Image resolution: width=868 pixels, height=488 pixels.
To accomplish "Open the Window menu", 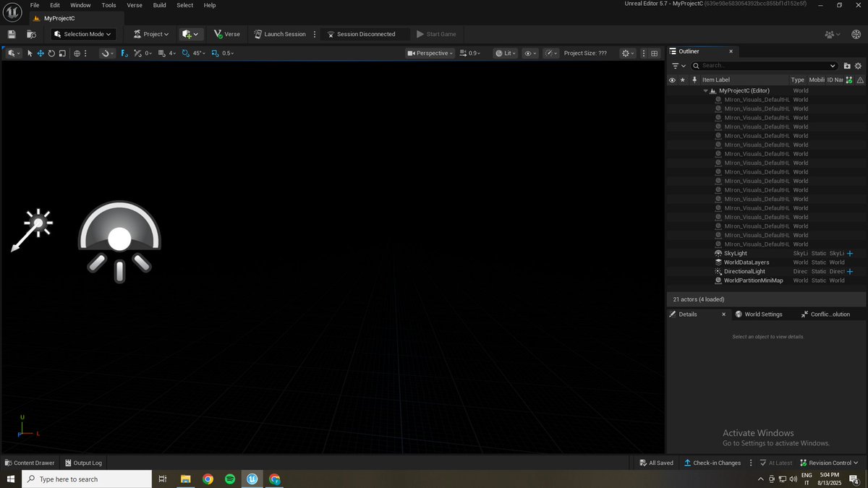I will point(80,5).
